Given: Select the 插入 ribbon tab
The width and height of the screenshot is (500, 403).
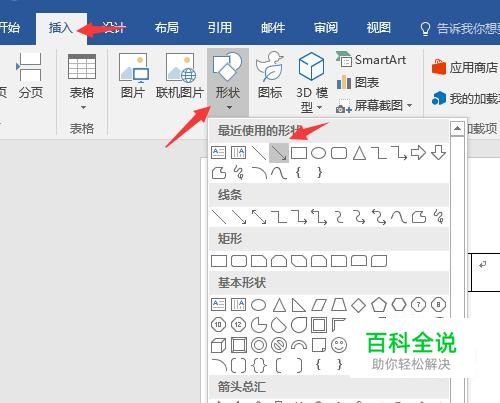Looking at the screenshot, I should pos(61,28).
